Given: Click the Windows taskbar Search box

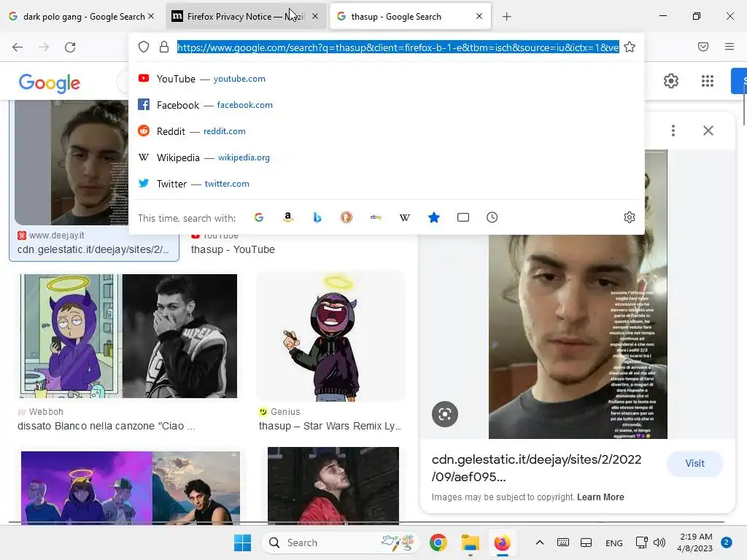Looking at the screenshot, I should 340,542.
